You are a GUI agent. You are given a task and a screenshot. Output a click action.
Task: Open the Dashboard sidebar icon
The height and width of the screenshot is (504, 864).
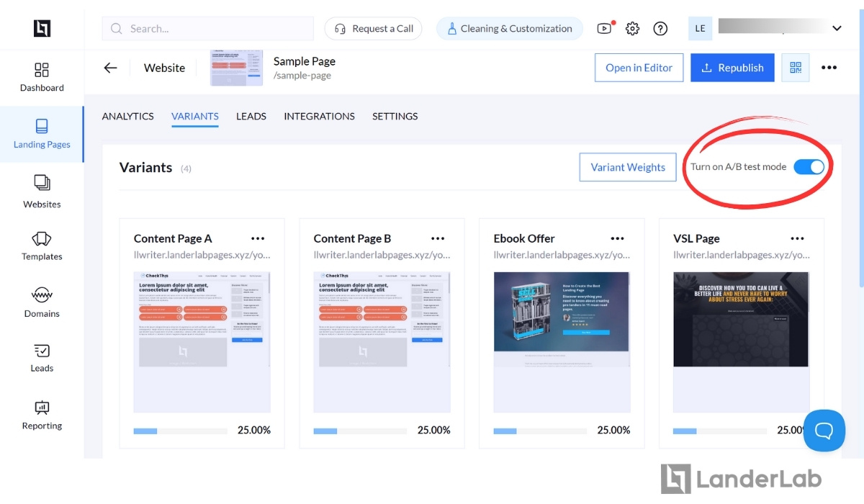(x=42, y=70)
